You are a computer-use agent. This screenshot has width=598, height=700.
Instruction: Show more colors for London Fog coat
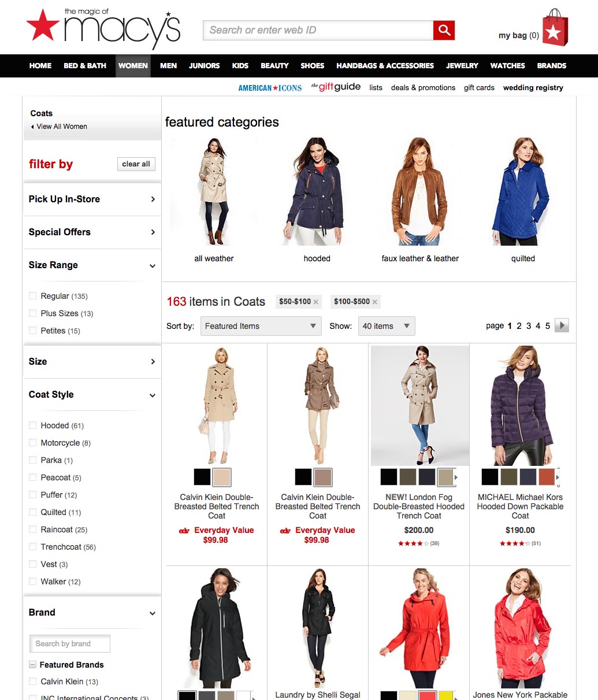pyautogui.click(x=456, y=477)
